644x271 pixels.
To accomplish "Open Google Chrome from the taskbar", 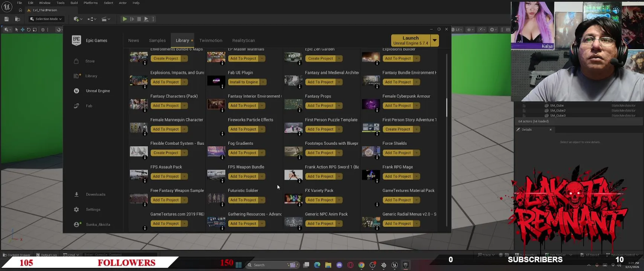I will (362, 265).
